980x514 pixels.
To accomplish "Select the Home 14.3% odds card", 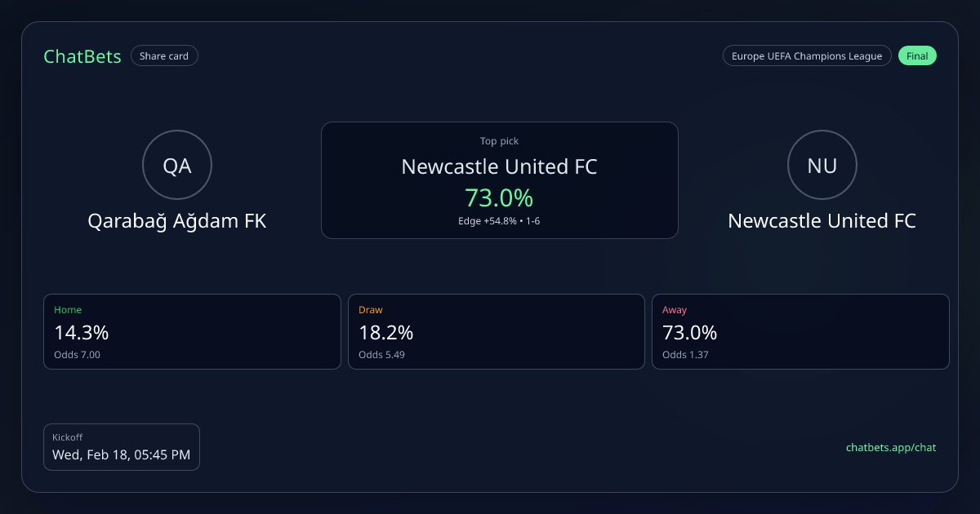I will 192,331.
